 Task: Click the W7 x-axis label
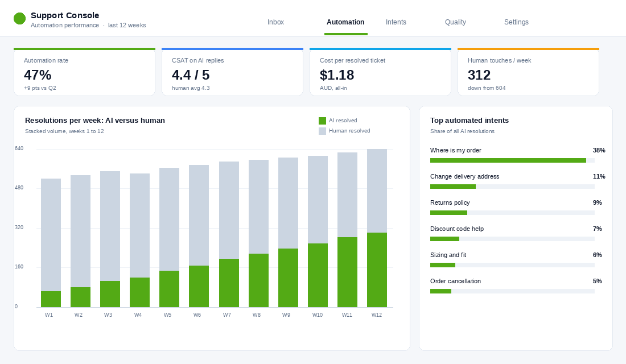click(x=226, y=315)
